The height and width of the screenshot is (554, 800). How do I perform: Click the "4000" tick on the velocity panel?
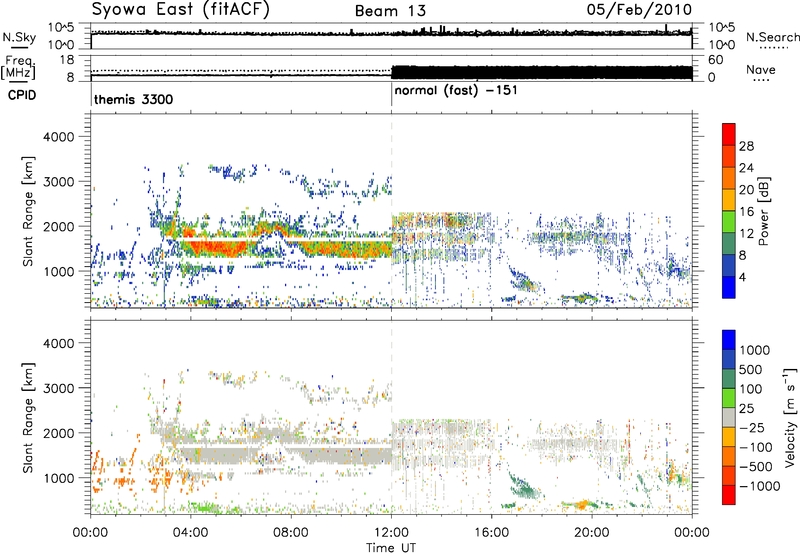59,343
